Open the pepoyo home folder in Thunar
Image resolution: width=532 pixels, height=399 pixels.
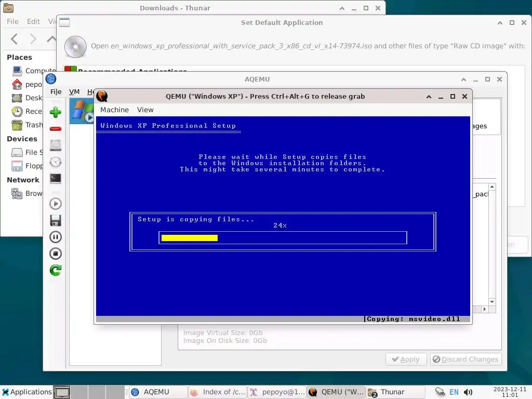[27, 84]
